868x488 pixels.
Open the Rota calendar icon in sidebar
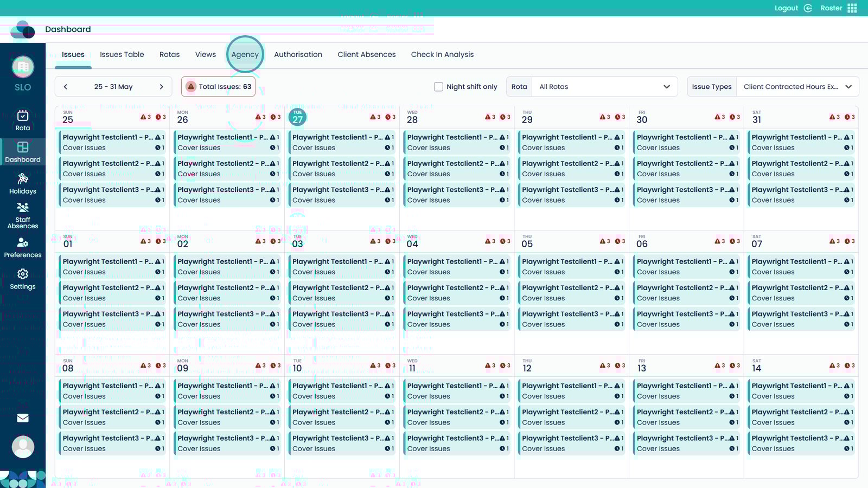click(x=23, y=115)
